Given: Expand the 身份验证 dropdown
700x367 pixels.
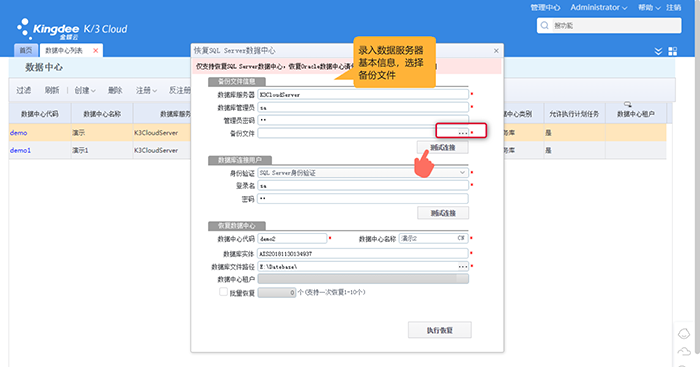Looking at the screenshot, I should click(x=462, y=172).
